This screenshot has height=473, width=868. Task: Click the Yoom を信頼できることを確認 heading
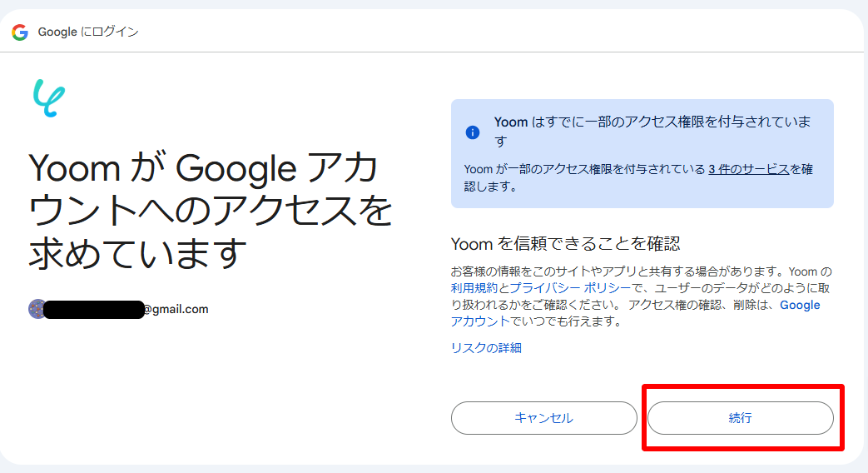coord(565,243)
